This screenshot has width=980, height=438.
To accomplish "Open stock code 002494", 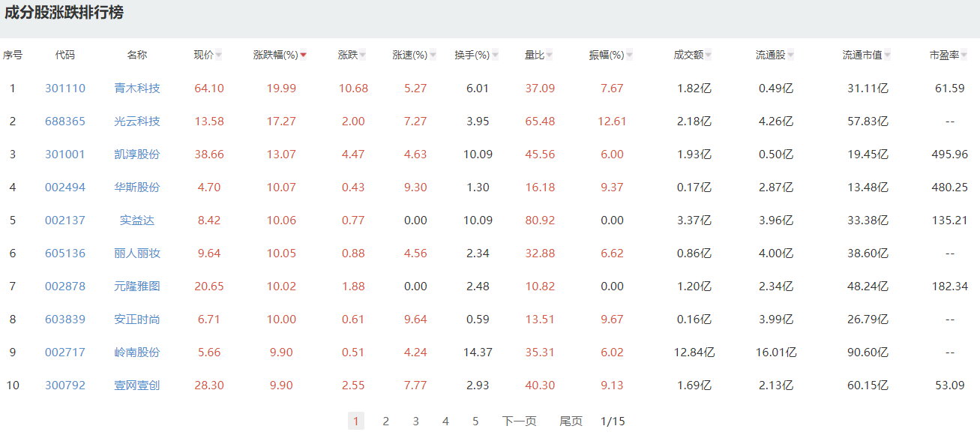I will [65, 187].
